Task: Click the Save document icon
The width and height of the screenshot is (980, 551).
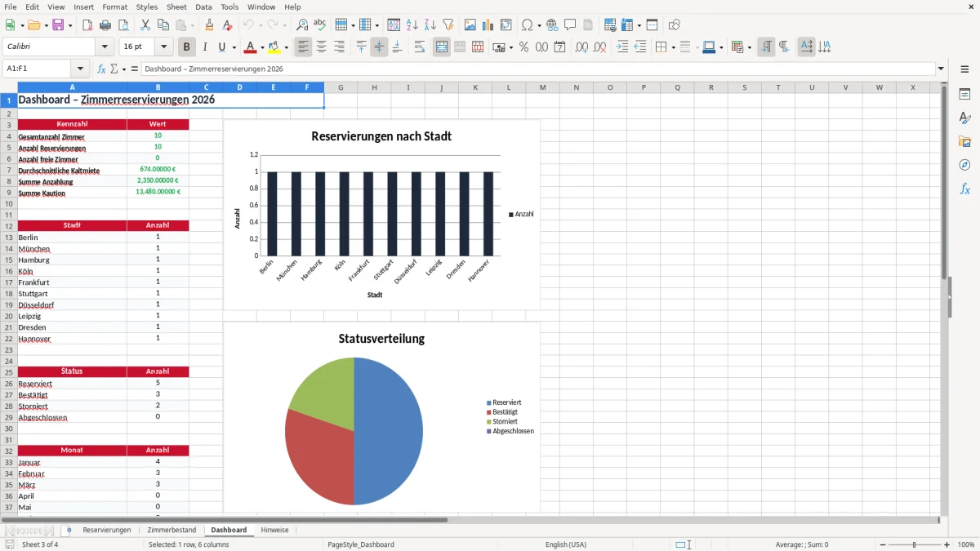Action: coord(58,25)
